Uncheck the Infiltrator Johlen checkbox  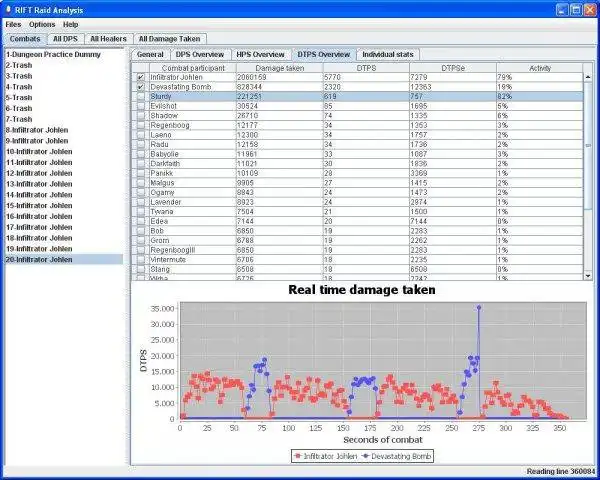(x=141, y=77)
